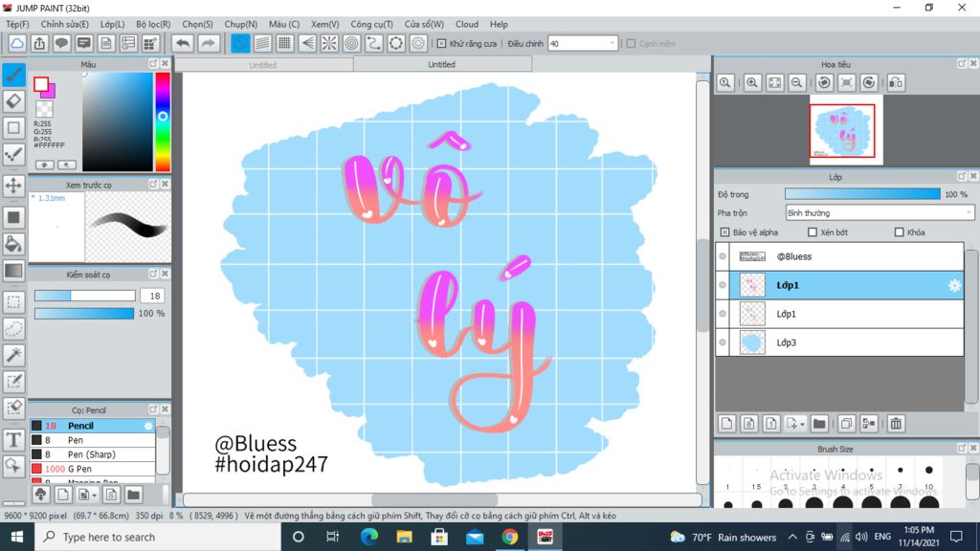The height and width of the screenshot is (551, 980).
Task: Open Chrome from the Windows taskbar
Action: 510,537
